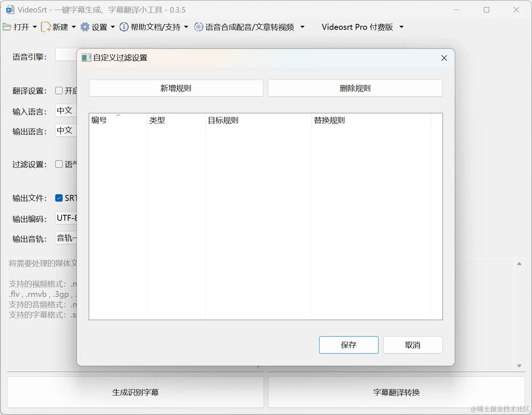Open the 输入语言 combo box
Screen dimensions: 532x415
point(66,110)
